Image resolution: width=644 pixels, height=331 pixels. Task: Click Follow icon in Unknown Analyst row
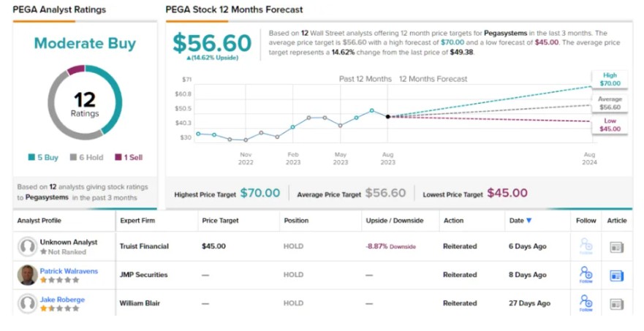(x=586, y=246)
